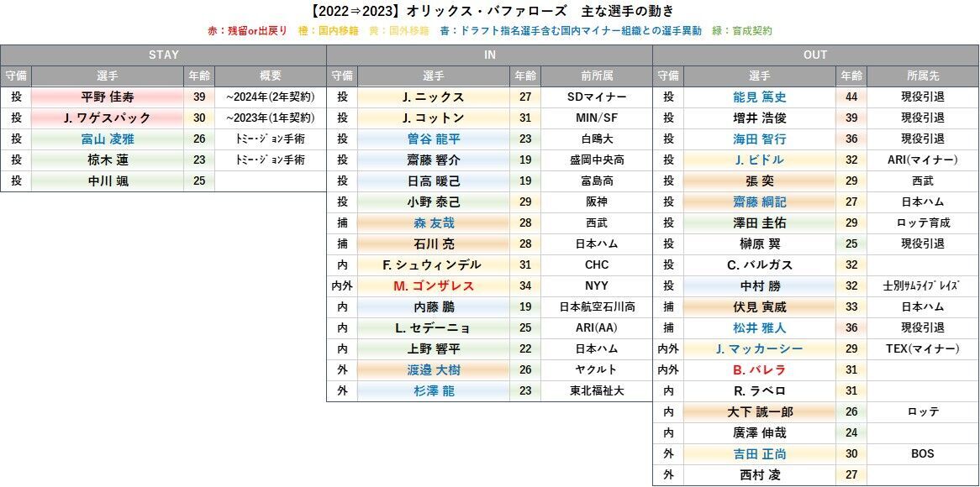Click the 概要 column header
Screen dimensions: 980x487
(x=270, y=76)
